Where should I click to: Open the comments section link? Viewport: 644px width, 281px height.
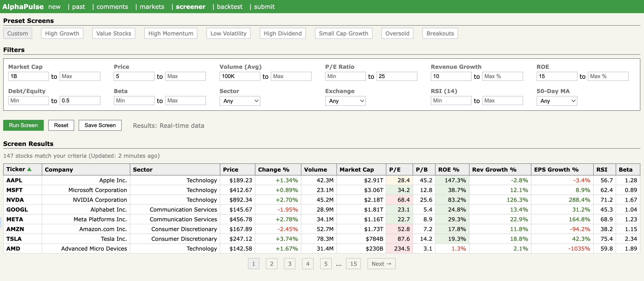point(112,7)
